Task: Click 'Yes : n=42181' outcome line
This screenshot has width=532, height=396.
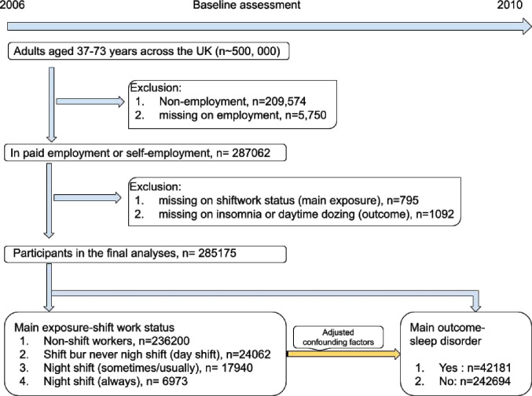Action: click(475, 368)
